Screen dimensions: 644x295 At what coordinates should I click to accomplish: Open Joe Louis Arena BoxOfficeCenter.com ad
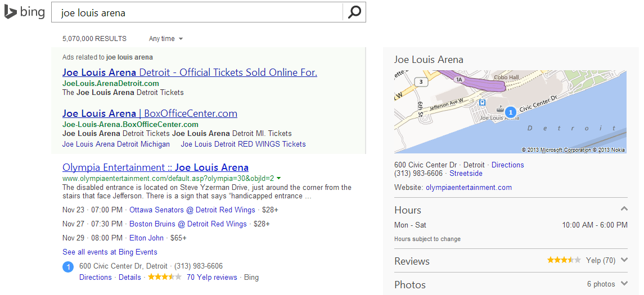(x=150, y=114)
